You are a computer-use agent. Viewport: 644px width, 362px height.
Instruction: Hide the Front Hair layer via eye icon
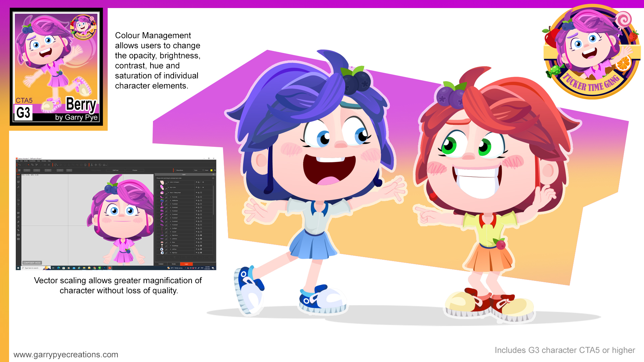(197, 197)
